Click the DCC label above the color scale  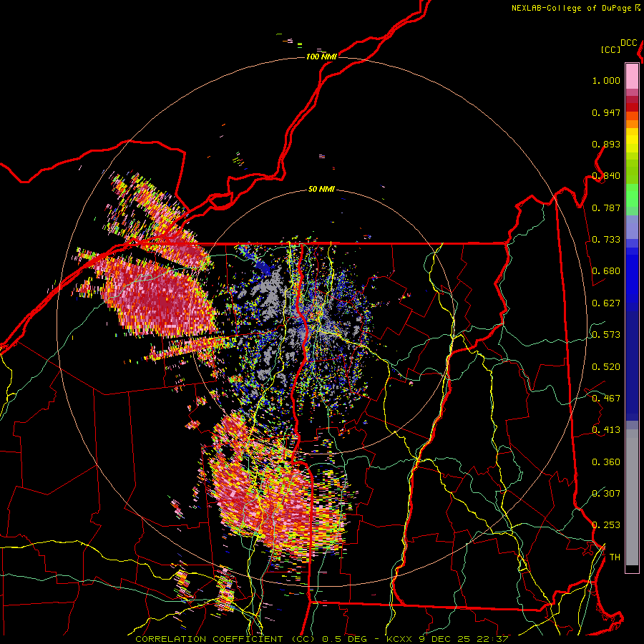629,43
